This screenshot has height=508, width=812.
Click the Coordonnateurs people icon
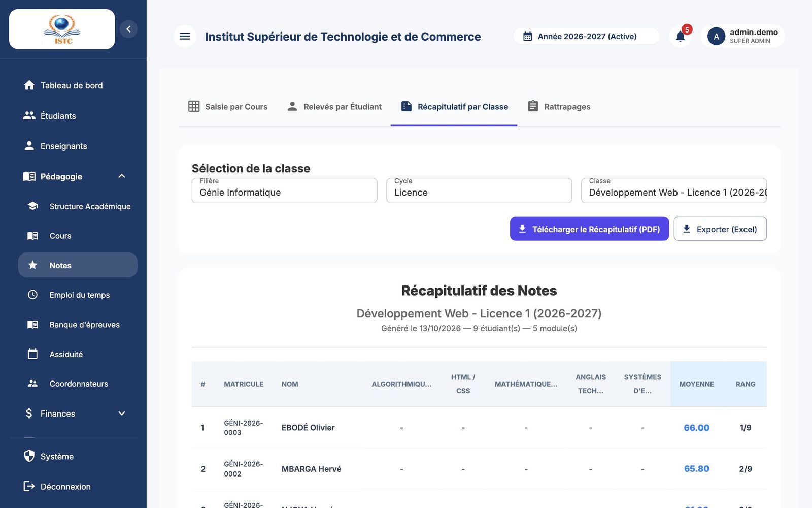click(x=33, y=384)
